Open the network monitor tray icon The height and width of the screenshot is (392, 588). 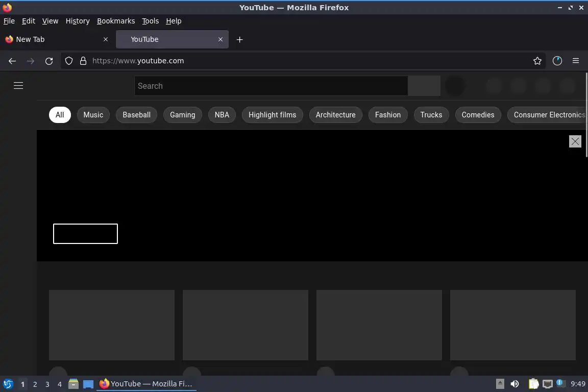[x=548, y=384]
